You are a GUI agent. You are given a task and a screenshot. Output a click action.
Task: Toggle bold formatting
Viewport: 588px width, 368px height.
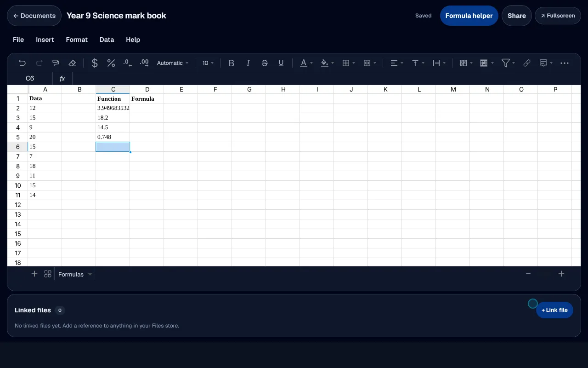pos(232,63)
